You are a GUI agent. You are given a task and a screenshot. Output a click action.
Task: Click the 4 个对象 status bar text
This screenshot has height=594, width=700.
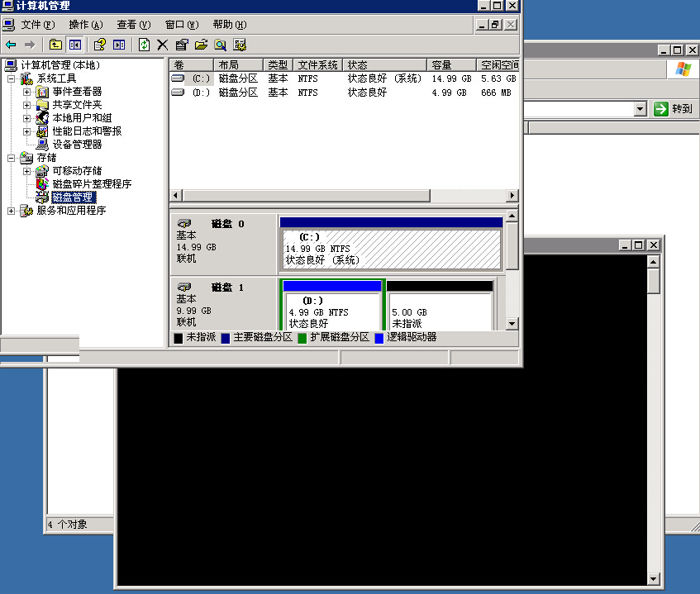pyautogui.click(x=68, y=525)
